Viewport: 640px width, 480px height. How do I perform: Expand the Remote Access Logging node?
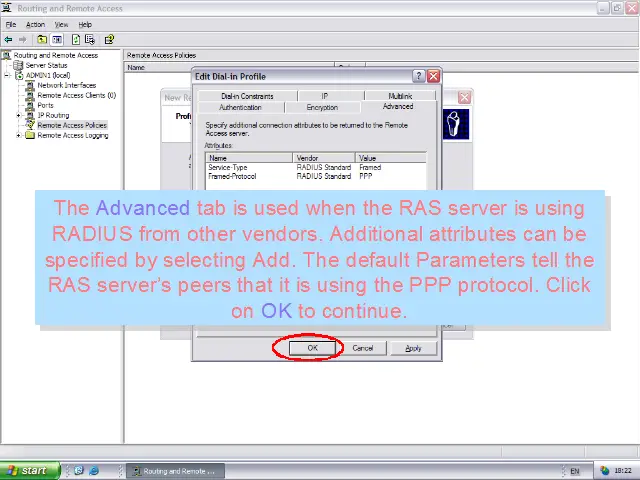coord(19,136)
